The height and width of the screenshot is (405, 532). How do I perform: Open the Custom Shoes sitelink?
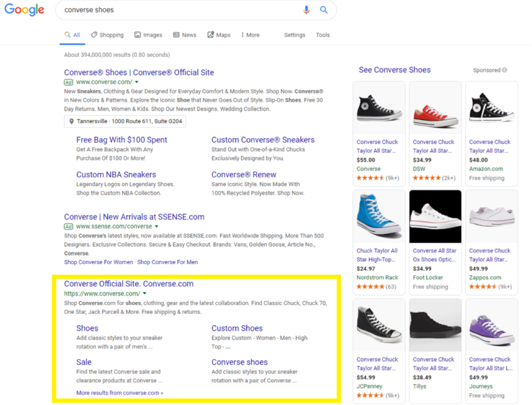tap(237, 328)
